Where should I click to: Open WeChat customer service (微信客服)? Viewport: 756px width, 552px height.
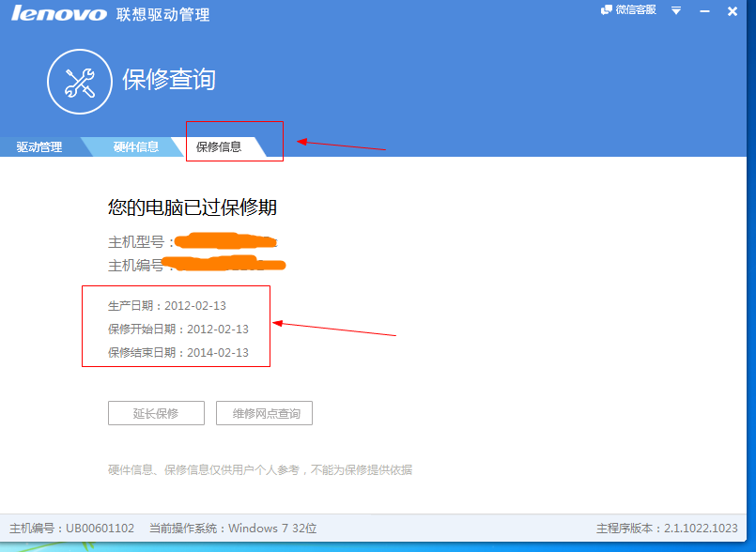[628, 10]
